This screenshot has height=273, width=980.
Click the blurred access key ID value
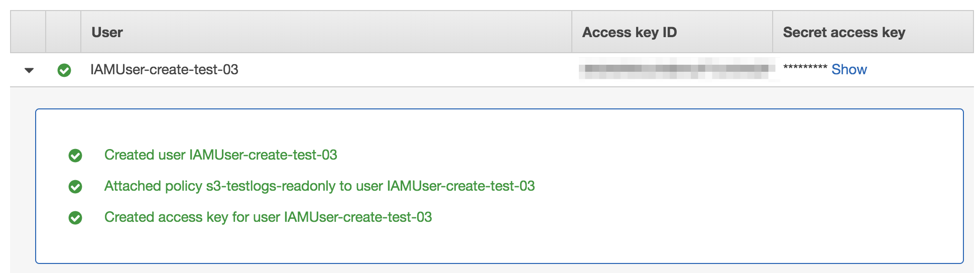click(x=677, y=69)
